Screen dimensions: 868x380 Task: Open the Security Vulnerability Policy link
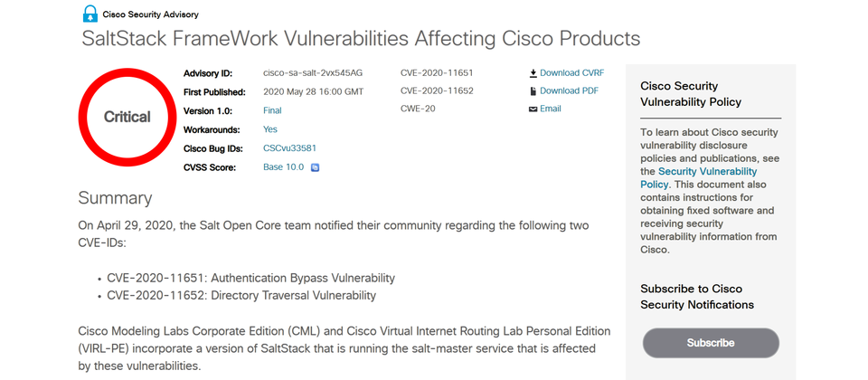pyautogui.click(x=699, y=178)
